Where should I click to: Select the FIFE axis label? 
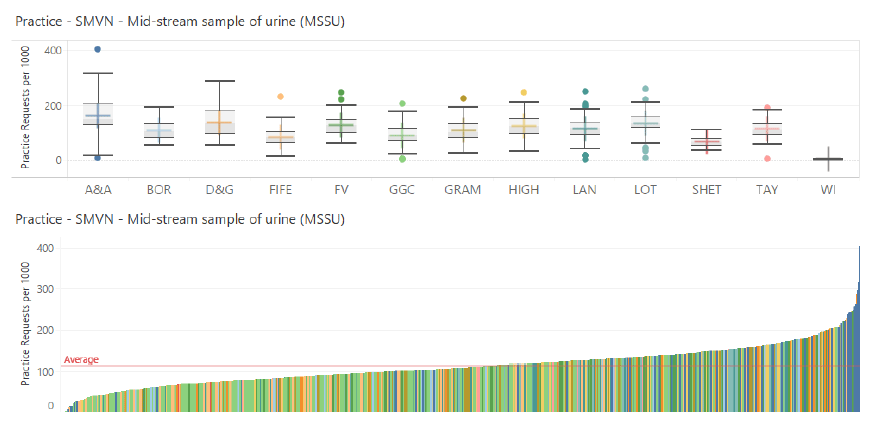tap(280, 190)
